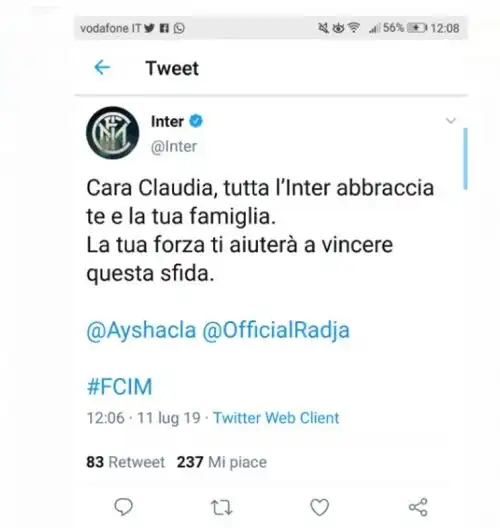Image resolution: width=500 pixels, height=528 pixels.
Task: Tap the Wi-Fi status bar icon
Action: (x=354, y=27)
